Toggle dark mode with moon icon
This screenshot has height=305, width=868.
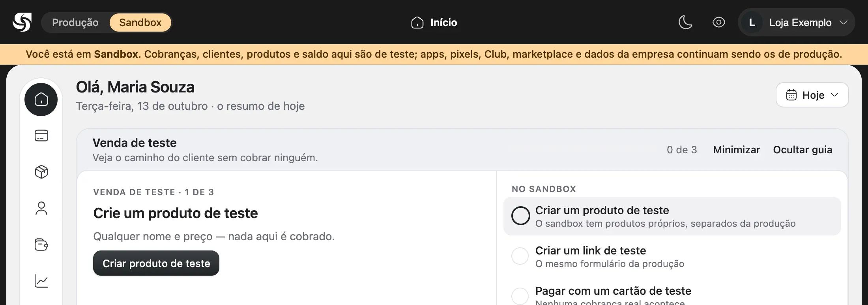tap(685, 22)
